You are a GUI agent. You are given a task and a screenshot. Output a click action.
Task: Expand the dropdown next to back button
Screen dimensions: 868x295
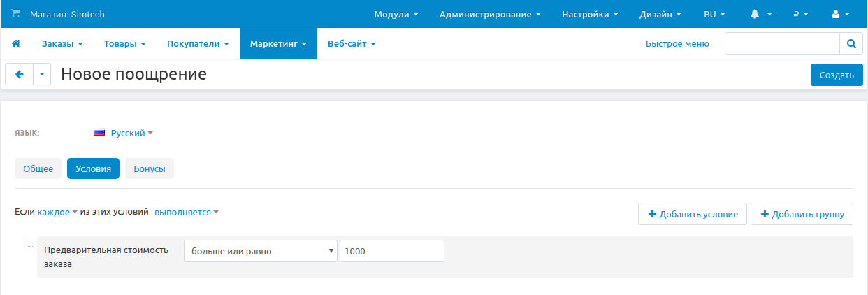[x=42, y=75]
